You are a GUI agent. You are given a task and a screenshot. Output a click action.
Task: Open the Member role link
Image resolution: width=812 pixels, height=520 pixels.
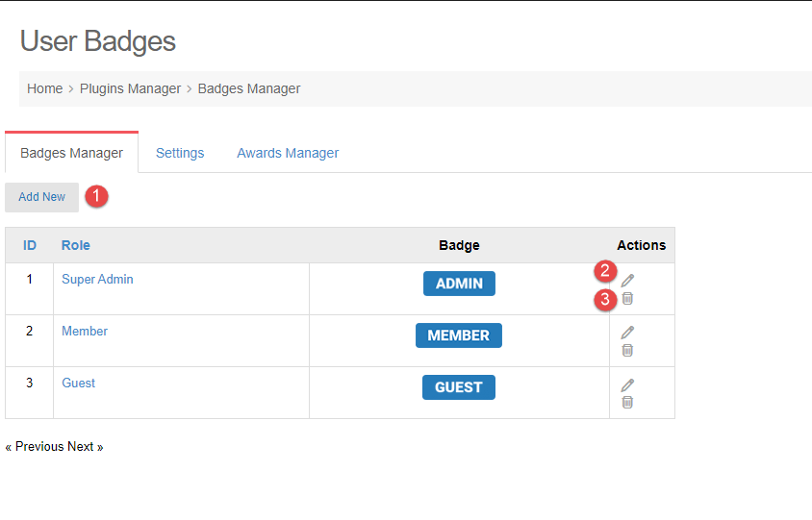pyautogui.click(x=85, y=332)
